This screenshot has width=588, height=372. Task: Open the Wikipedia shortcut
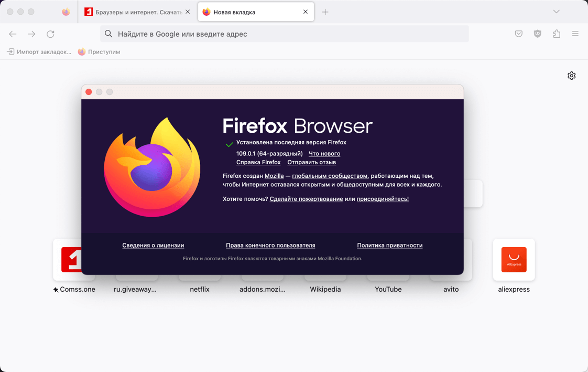pos(325,289)
